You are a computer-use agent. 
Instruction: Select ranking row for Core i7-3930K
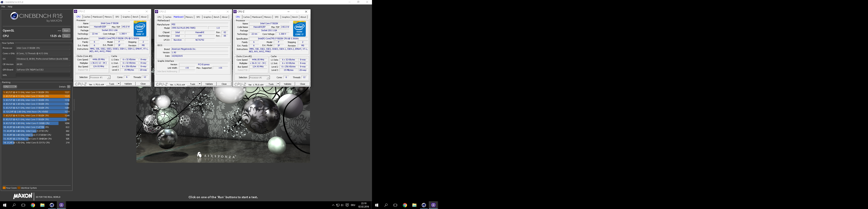click(36, 123)
